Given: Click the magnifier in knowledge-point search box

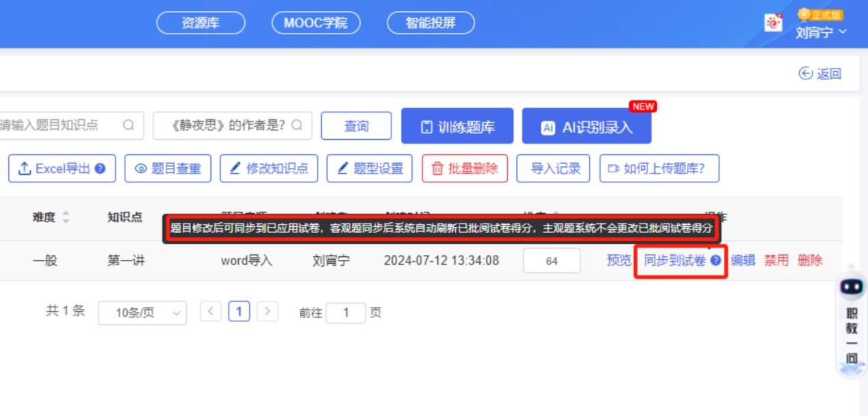Looking at the screenshot, I should tap(128, 125).
